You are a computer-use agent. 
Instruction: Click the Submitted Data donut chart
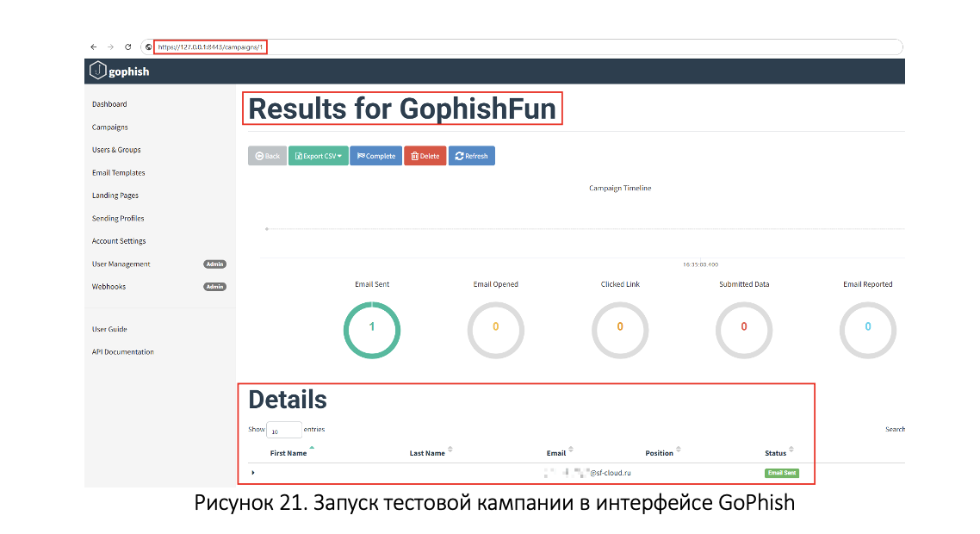(x=744, y=330)
